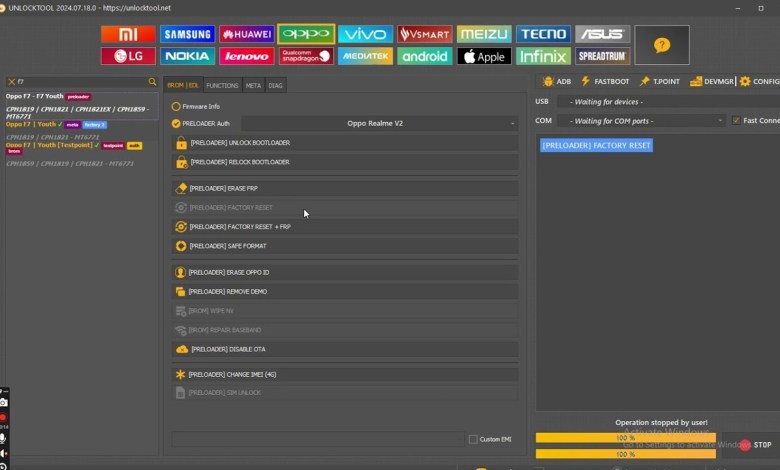Toggle the Fast Connect checkbox

[x=737, y=120]
